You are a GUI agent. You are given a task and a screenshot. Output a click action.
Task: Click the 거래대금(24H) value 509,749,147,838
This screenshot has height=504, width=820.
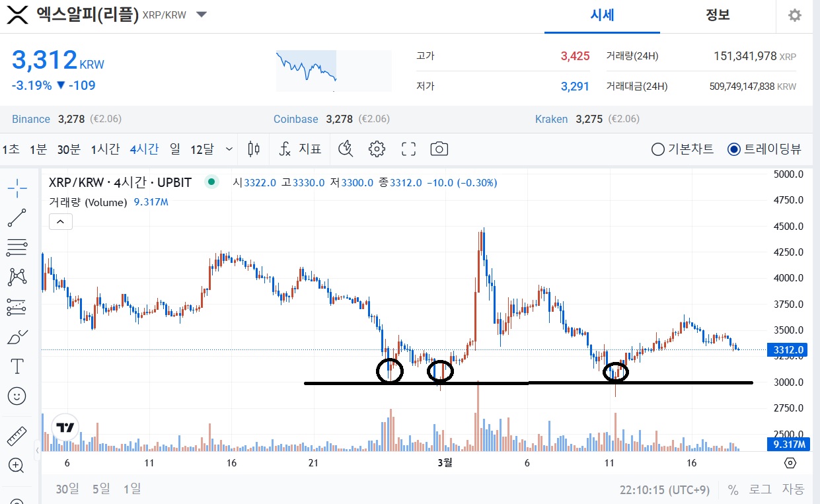741,87
